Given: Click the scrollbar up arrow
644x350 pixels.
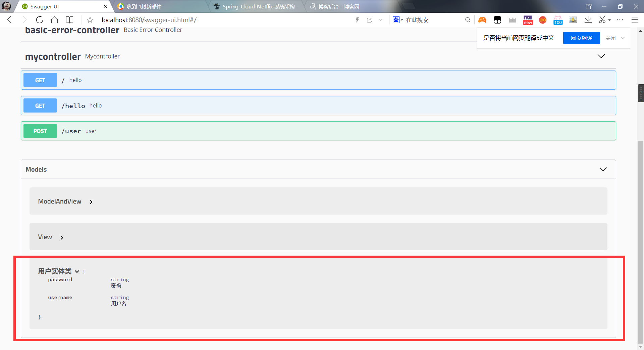Looking at the screenshot, I should click(x=641, y=31).
